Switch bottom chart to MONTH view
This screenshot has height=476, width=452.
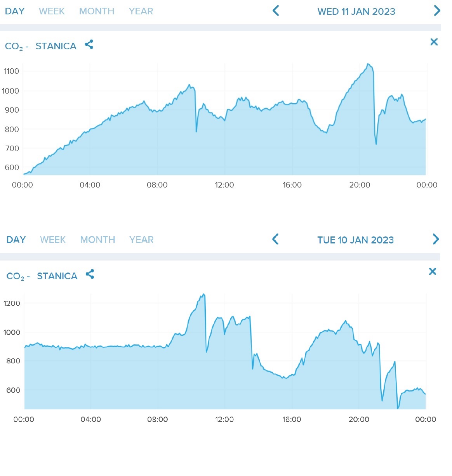[x=97, y=240]
